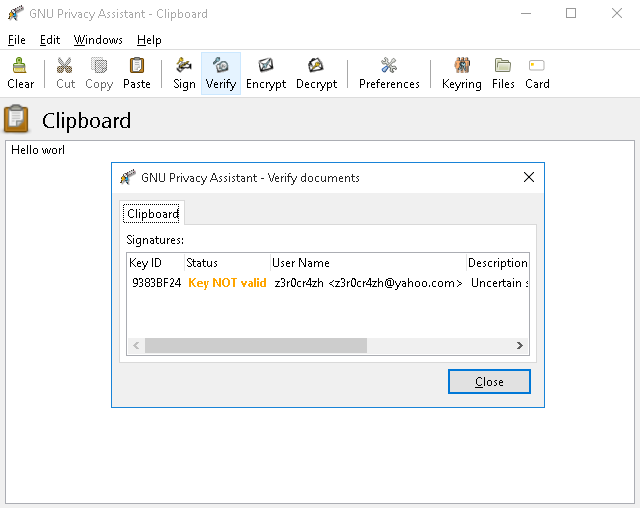Click the Clear toolbar icon
The width and height of the screenshot is (640, 508).
20,65
